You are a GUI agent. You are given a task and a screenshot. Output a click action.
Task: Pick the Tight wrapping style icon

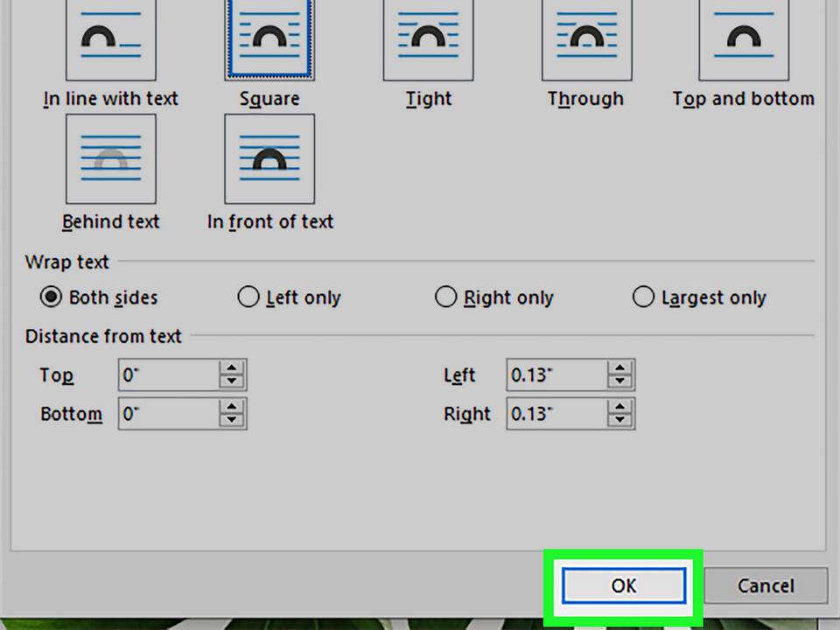pos(428,40)
